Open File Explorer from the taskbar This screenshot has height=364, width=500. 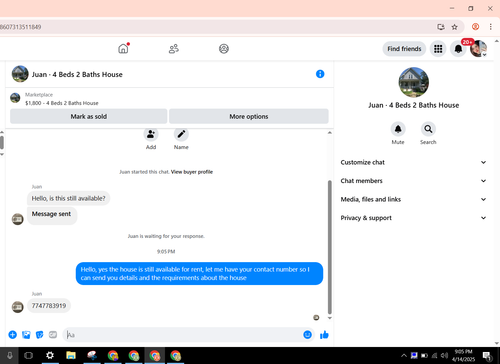[71, 355]
